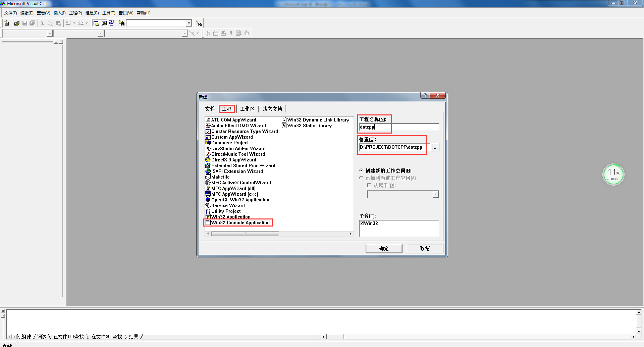Image resolution: width=644 pixels, height=347 pixels.
Task: Click the help question mark in dialog title
Action: (425, 95)
